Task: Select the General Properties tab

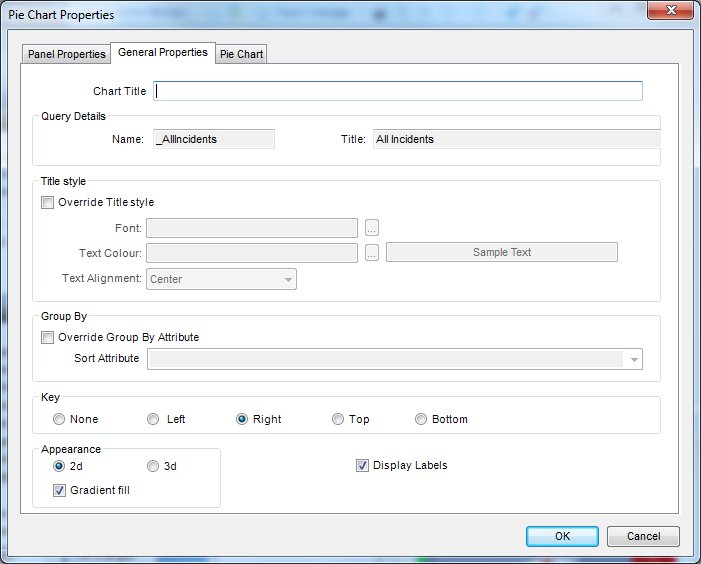Action: click(x=162, y=52)
